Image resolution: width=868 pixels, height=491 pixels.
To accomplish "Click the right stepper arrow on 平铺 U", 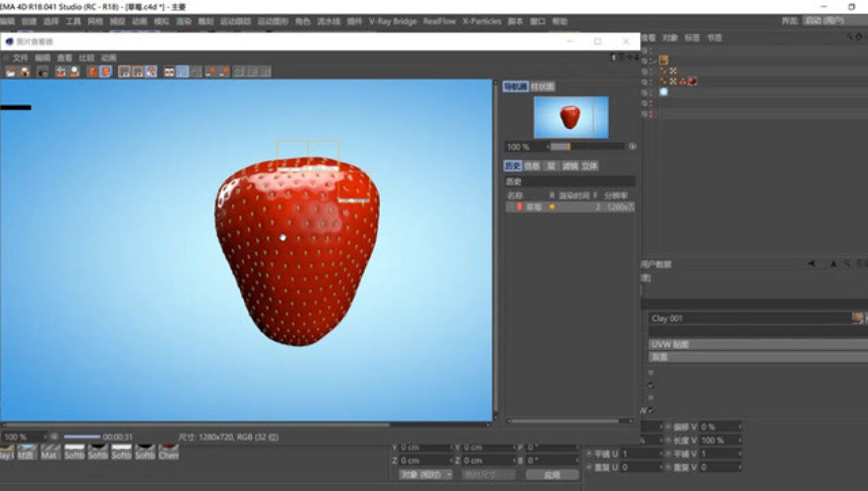I will [662, 453].
